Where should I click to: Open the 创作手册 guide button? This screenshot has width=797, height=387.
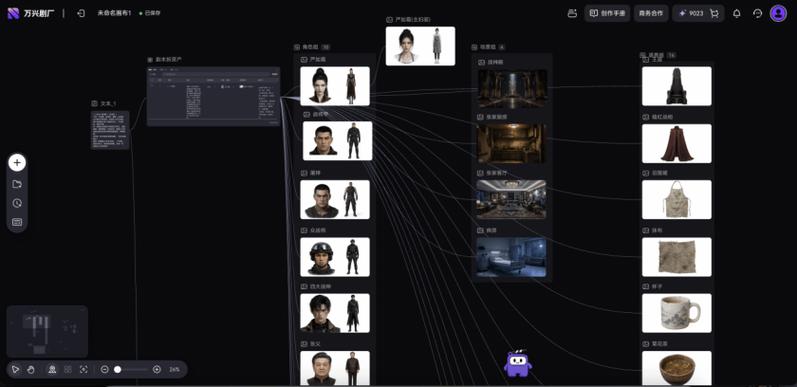click(607, 13)
